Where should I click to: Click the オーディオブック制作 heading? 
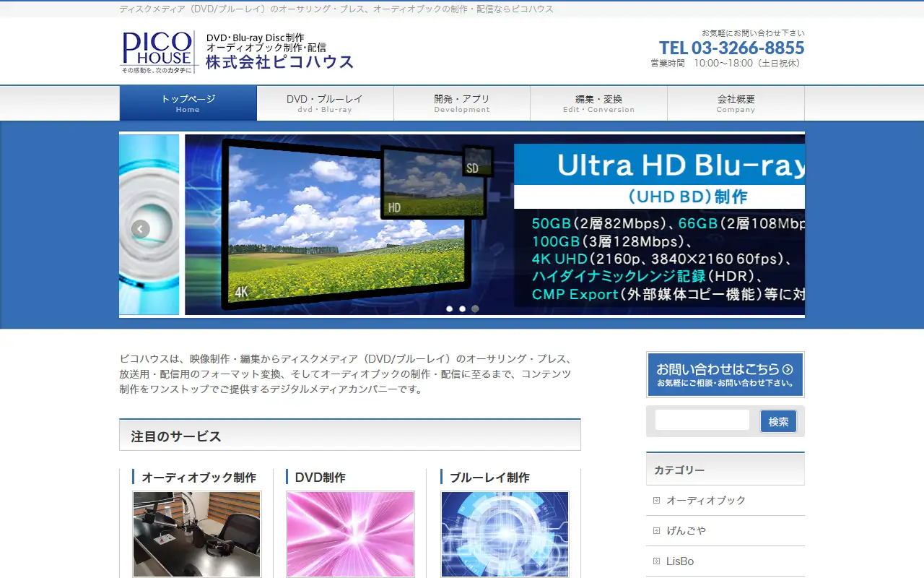click(199, 478)
